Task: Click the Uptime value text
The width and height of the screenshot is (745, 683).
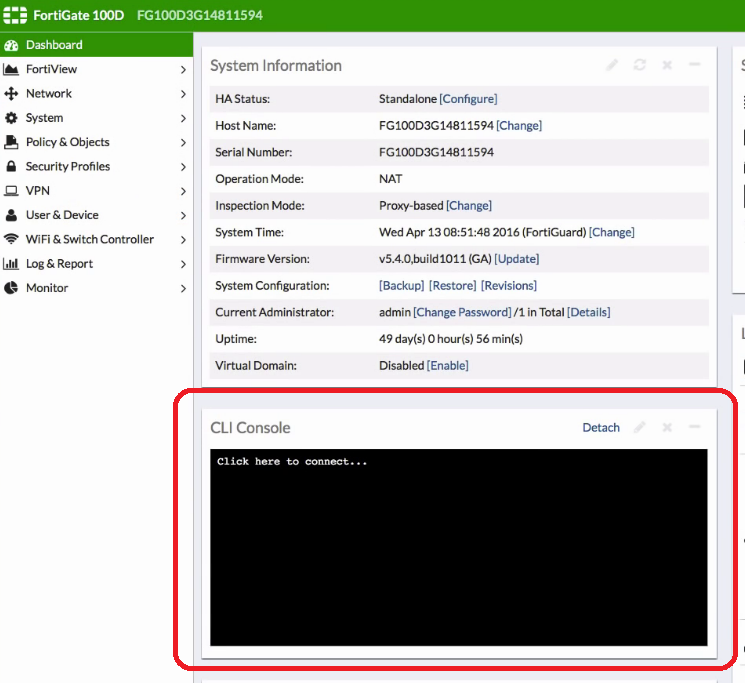Action: [451, 339]
